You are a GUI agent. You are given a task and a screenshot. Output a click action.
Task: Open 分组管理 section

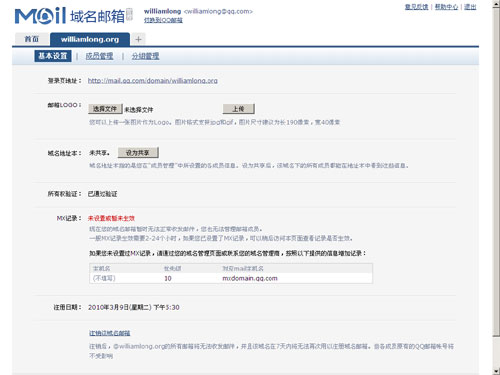click(x=145, y=56)
